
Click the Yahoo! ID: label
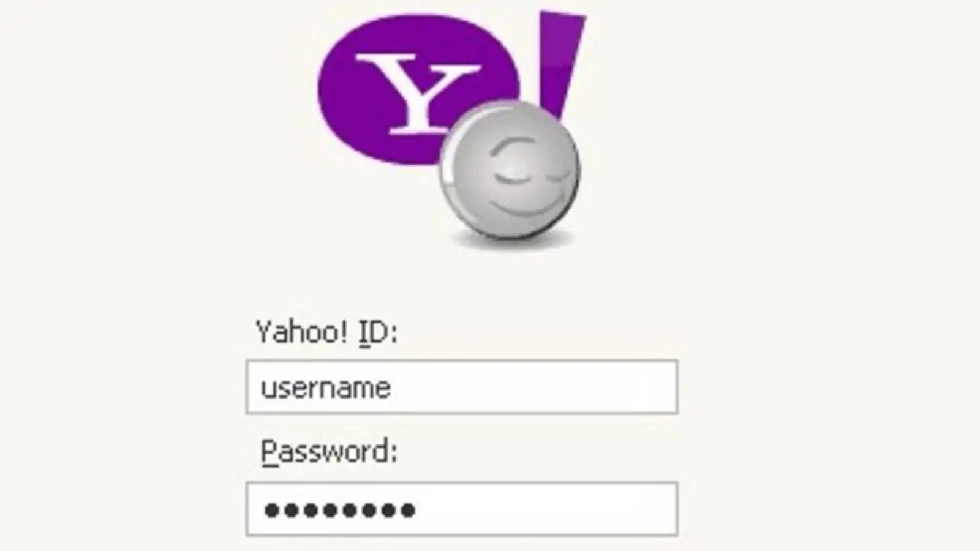coord(326,332)
